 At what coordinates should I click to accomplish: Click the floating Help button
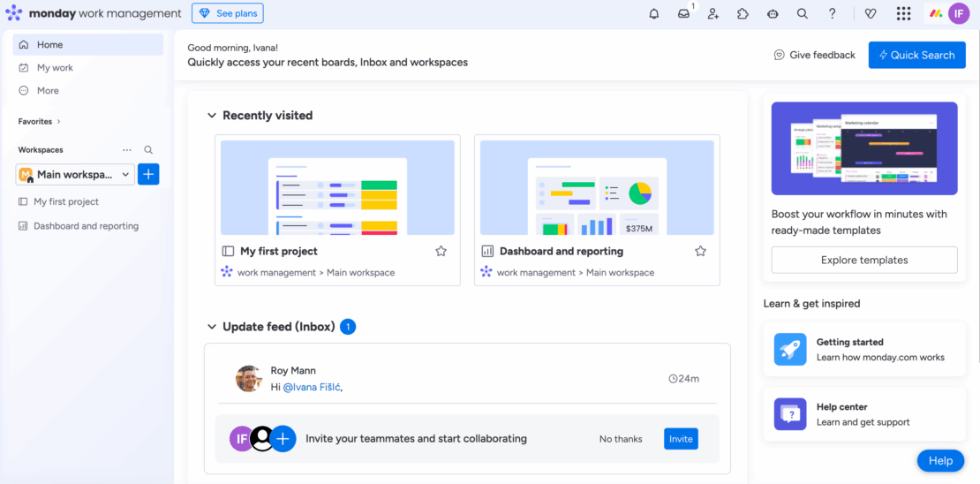tap(940, 461)
